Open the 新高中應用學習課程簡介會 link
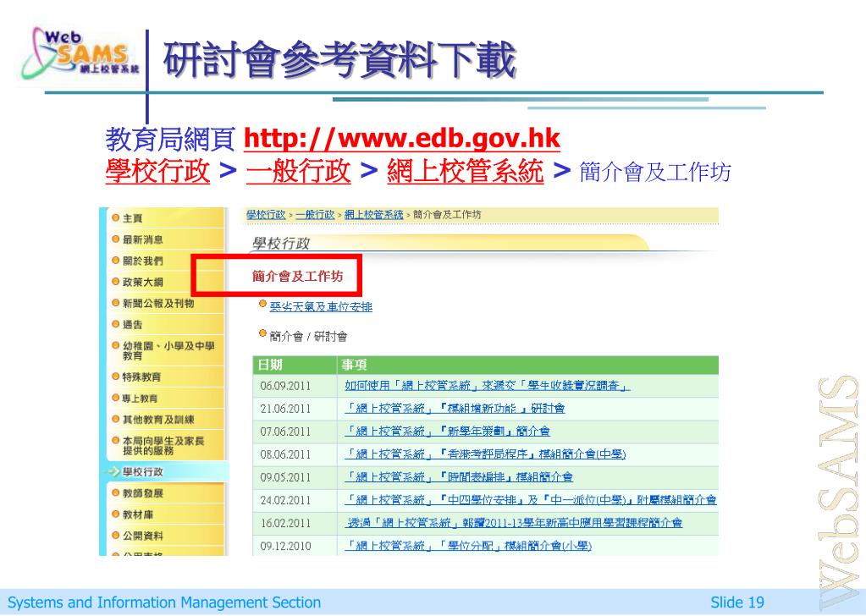 coord(514,523)
